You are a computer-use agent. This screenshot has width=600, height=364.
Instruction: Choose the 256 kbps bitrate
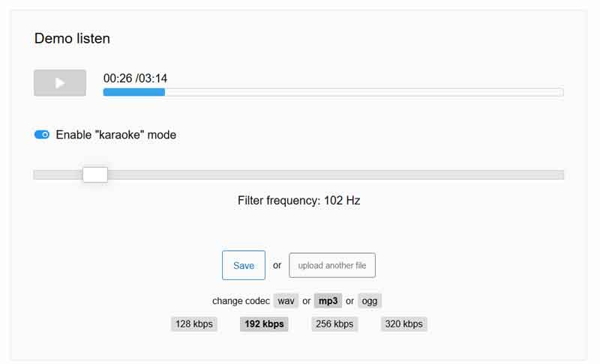pyautogui.click(x=334, y=324)
